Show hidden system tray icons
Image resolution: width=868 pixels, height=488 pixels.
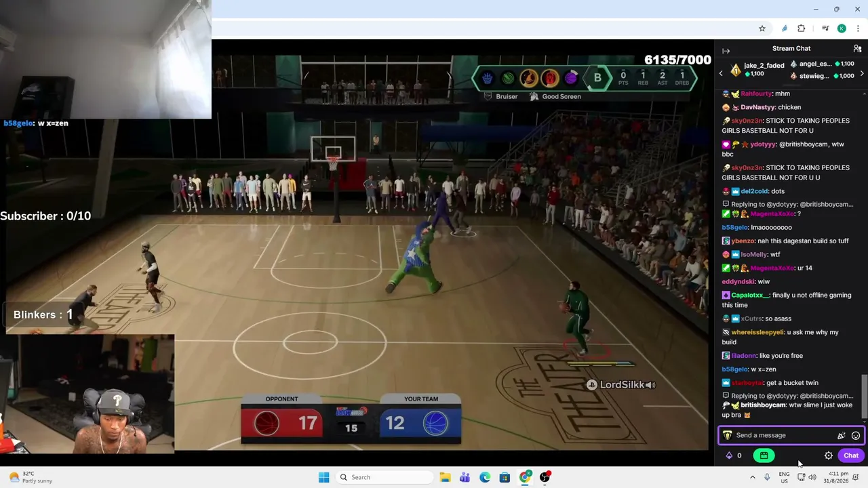[x=752, y=477]
